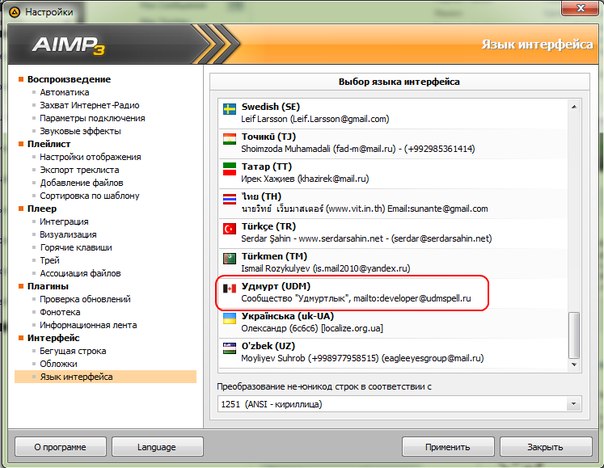Click the Tajik flag icon

point(229,139)
